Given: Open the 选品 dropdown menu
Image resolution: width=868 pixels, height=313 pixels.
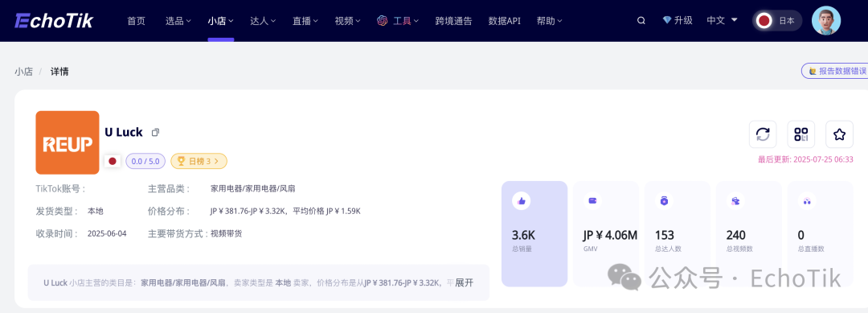Looking at the screenshot, I should (x=178, y=20).
